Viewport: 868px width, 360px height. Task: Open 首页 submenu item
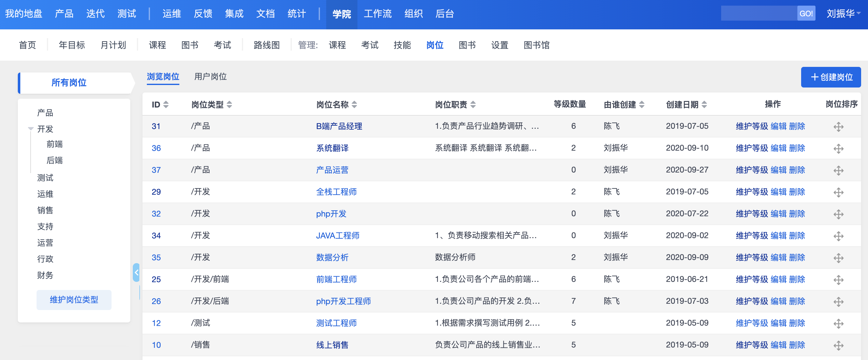27,45
